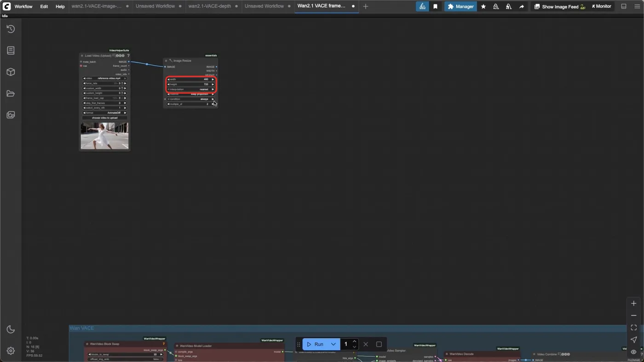The image size is (644, 362).
Task: Grab the Run toolbar drag handle
Action: (299, 344)
